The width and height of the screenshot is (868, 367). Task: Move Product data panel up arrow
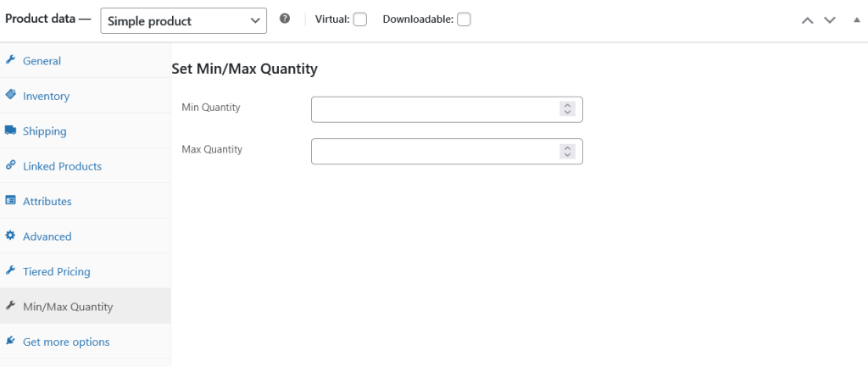[x=808, y=19]
